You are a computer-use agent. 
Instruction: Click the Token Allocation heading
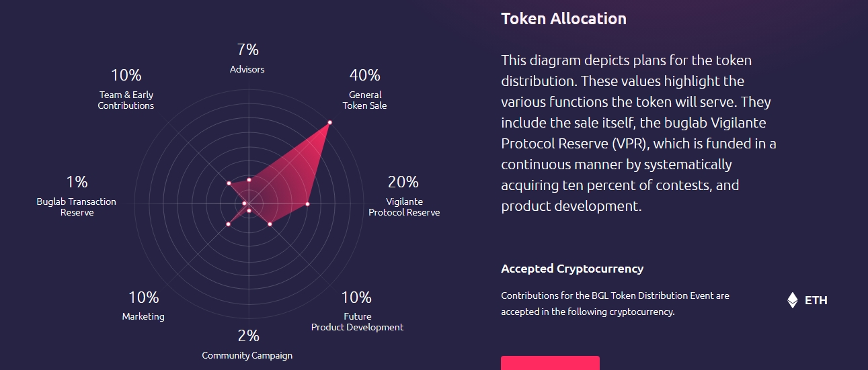click(x=563, y=19)
